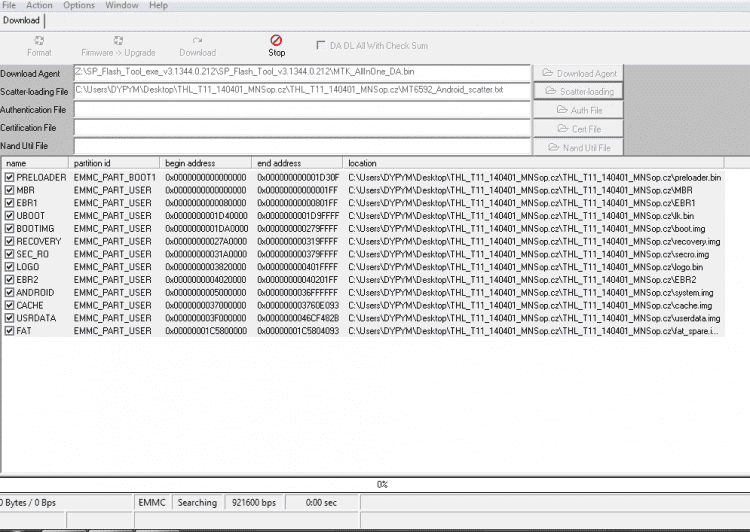Uncheck the EBR1 partition checkbox
This screenshot has height=532, width=750.
(x=9, y=203)
